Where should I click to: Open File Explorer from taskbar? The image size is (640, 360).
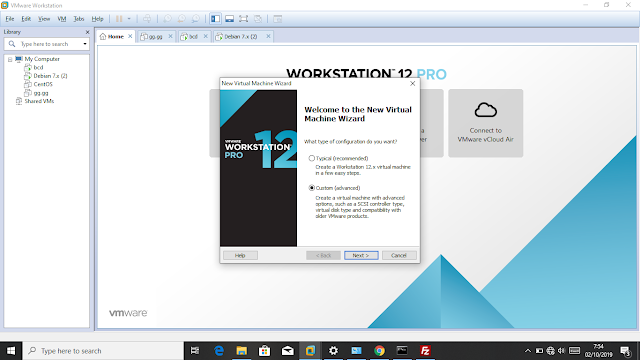point(242,351)
